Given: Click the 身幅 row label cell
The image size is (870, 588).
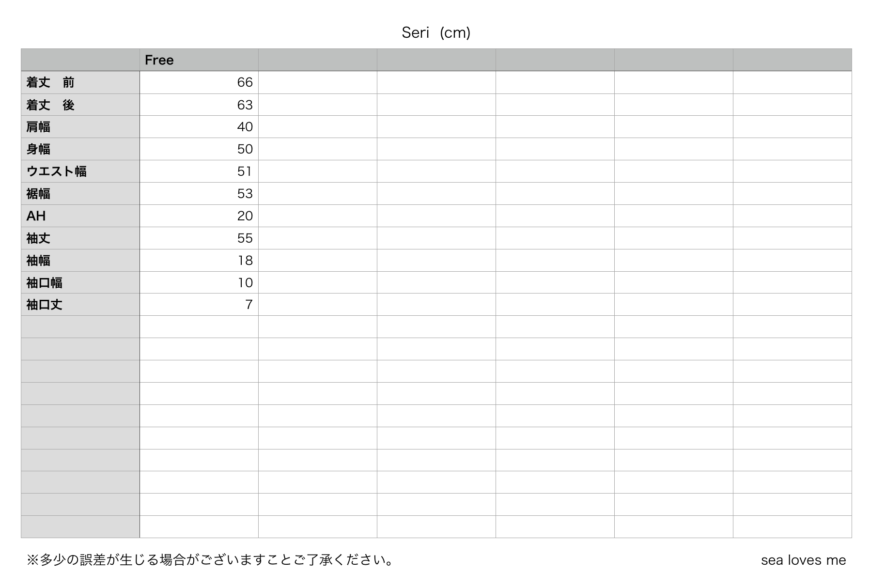Looking at the screenshot, I should [x=80, y=149].
